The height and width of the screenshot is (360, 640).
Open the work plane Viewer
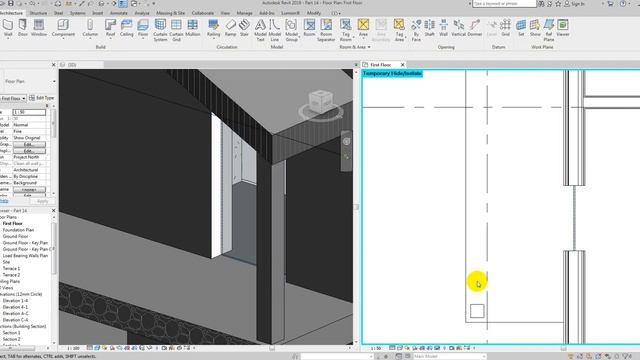point(563,28)
